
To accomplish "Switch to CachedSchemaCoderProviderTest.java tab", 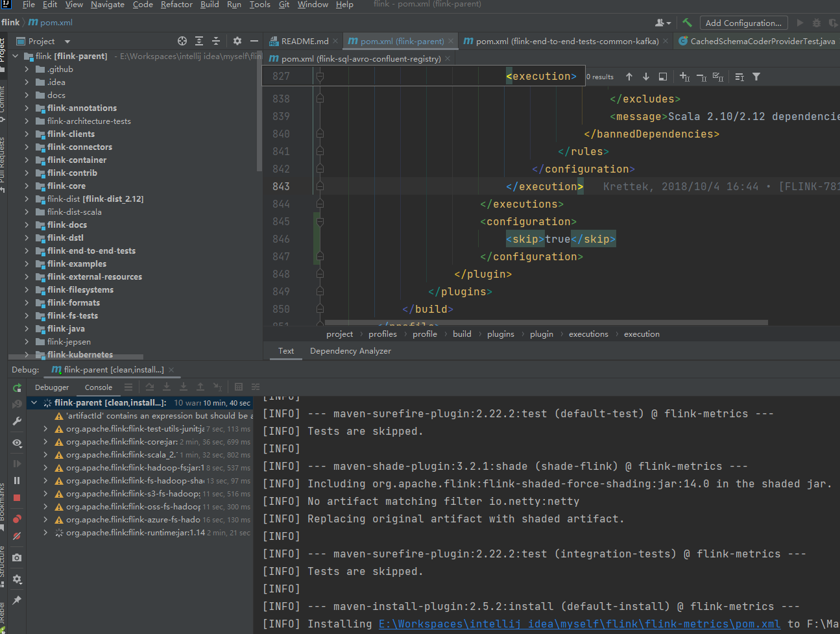I will click(758, 41).
